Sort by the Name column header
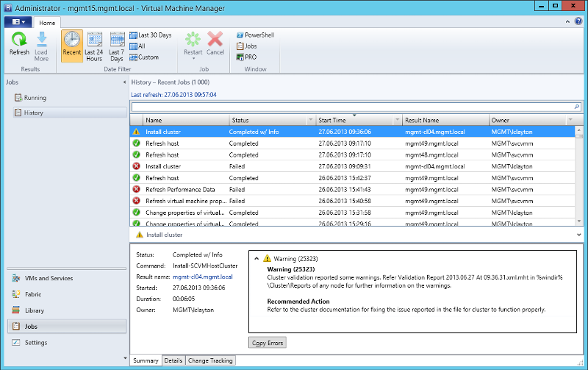Screen dimensions: 588x370 pyautogui.click(x=186, y=120)
